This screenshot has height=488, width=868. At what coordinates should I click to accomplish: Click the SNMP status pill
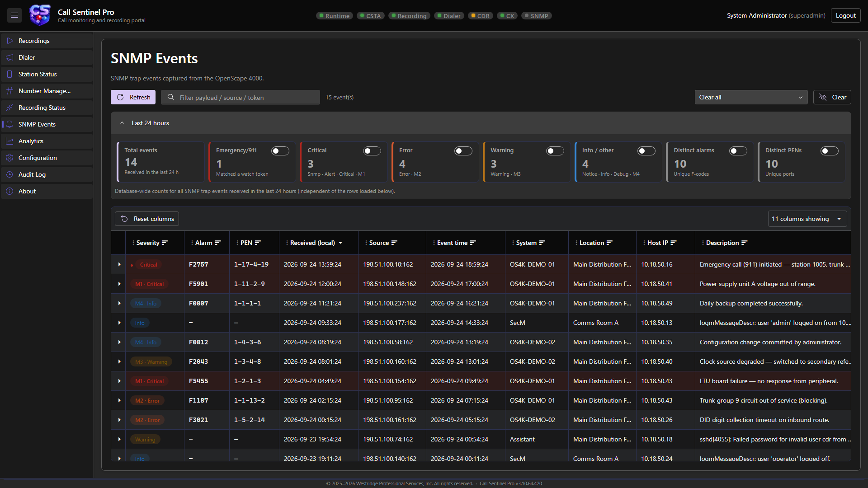coord(537,16)
